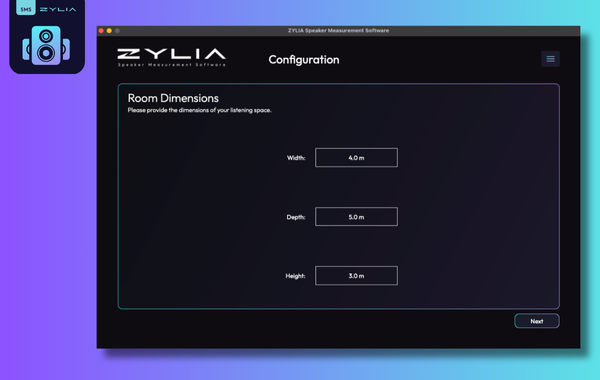The width and height of the screenshot is (600, 380).
Task: Click the ZYLIA SMS speaker app icon
Action: point(47,36)
